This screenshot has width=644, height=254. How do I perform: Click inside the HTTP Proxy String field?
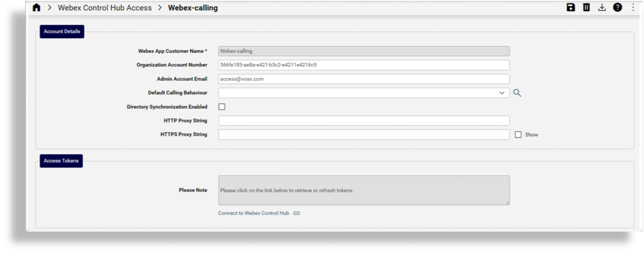point(364,121)
